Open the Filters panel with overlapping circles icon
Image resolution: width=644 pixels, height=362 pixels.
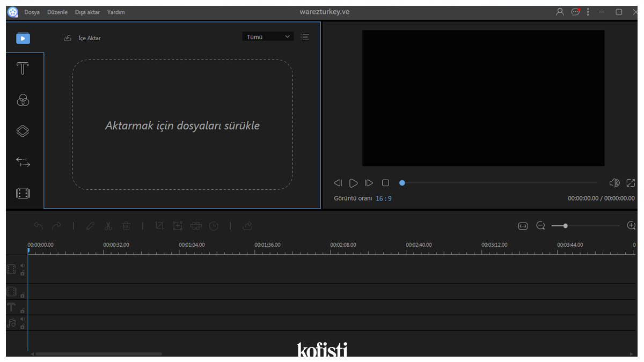click(x=23, y=100)
